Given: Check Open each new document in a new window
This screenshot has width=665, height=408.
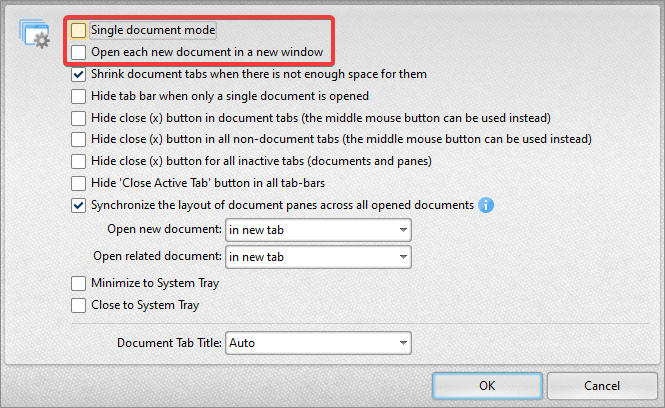Looking at the screenshot, I should pos(78,52).
